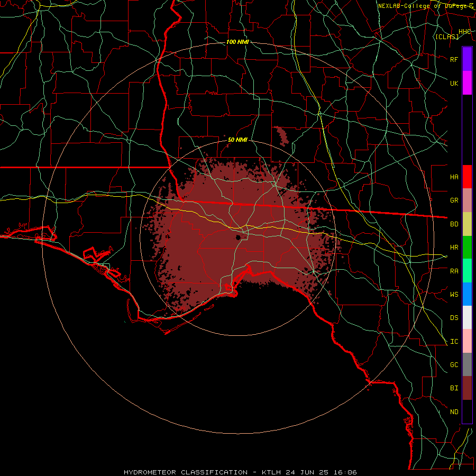Click the ND black legend swatch
This screenshot has height=476, width=476.
tap(467, 411)
